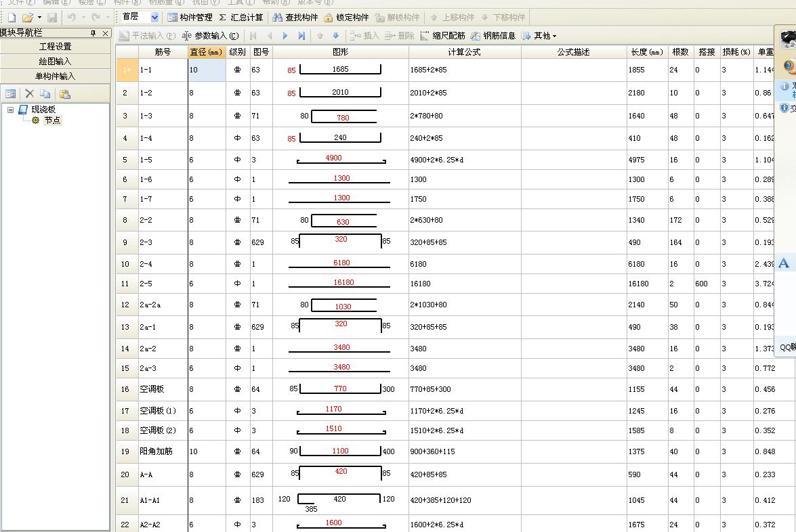Click the 解锁构件 unlock component icon
The width and height of the screenshot is (796, 532).
378,17
